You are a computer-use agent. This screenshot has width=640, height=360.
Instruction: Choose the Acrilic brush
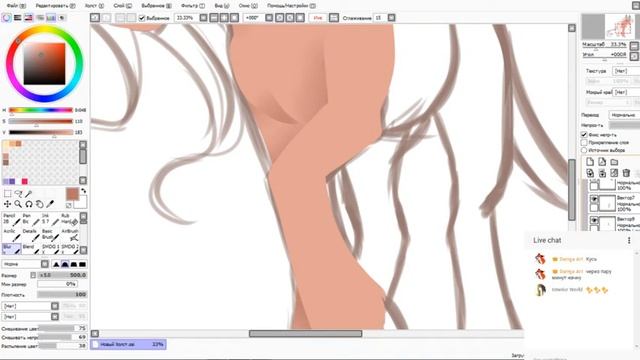click(11, 235)
